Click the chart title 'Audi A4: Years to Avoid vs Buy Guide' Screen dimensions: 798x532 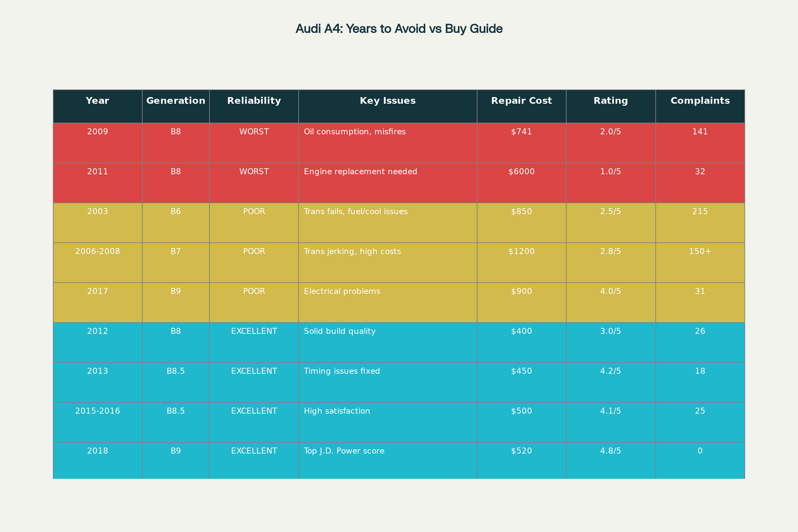pos(399,29)
